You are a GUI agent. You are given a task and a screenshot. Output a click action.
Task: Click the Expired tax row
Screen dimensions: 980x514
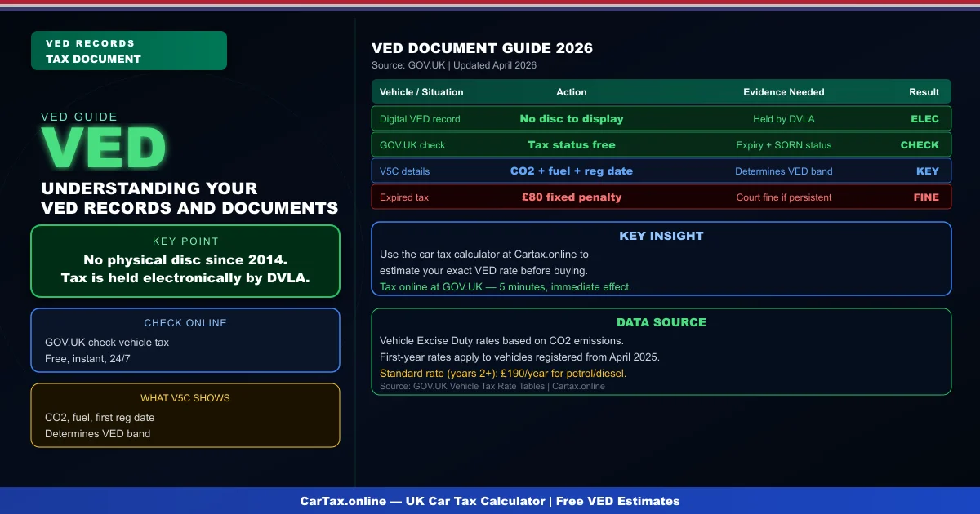click(661, 197)
